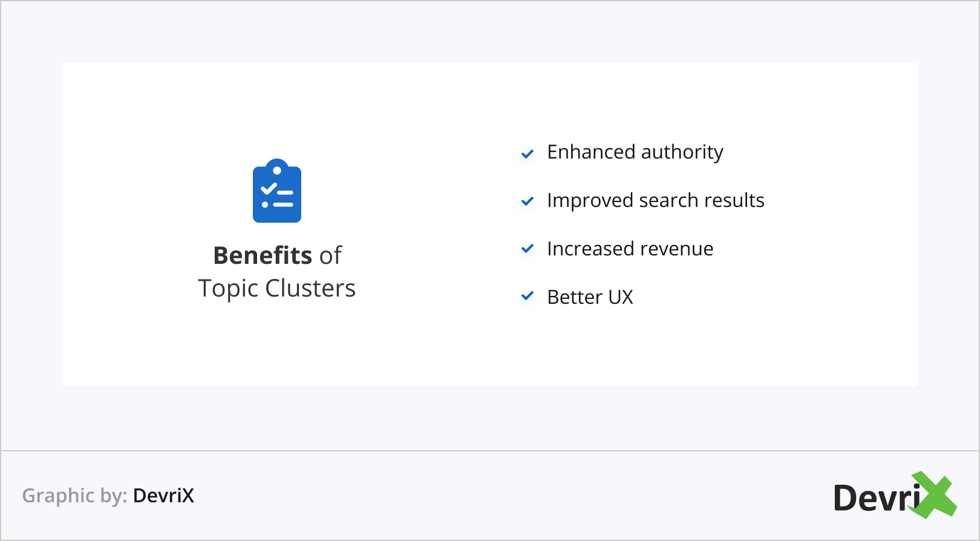Click the Topic Clusters heading line
Viewport: 980px width, 541px height.
277,289
